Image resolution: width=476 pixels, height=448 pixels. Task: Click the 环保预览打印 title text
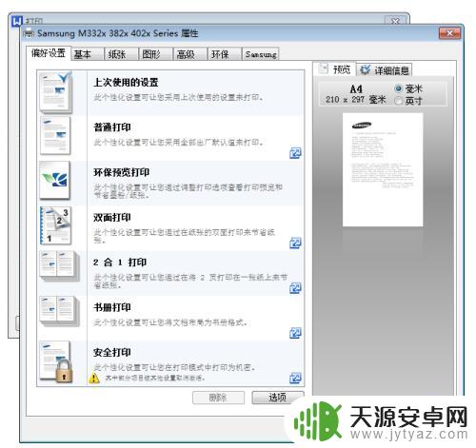click(121, 172)
